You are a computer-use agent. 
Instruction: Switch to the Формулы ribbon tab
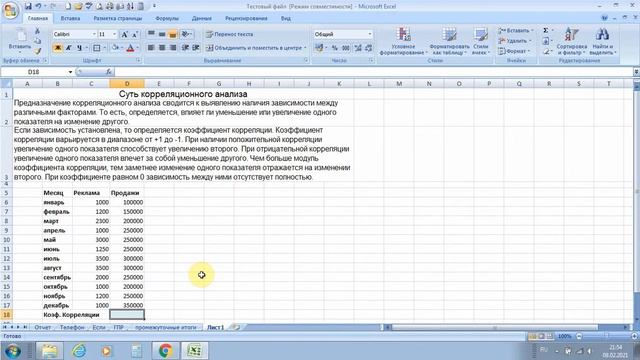pos(167,18)
